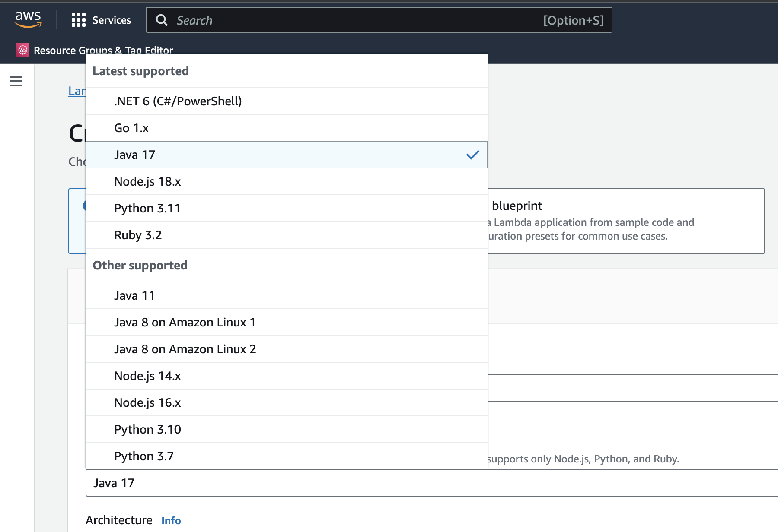Open the Architecture Info link
The image size is (778, 532).
tap(171, 520)
